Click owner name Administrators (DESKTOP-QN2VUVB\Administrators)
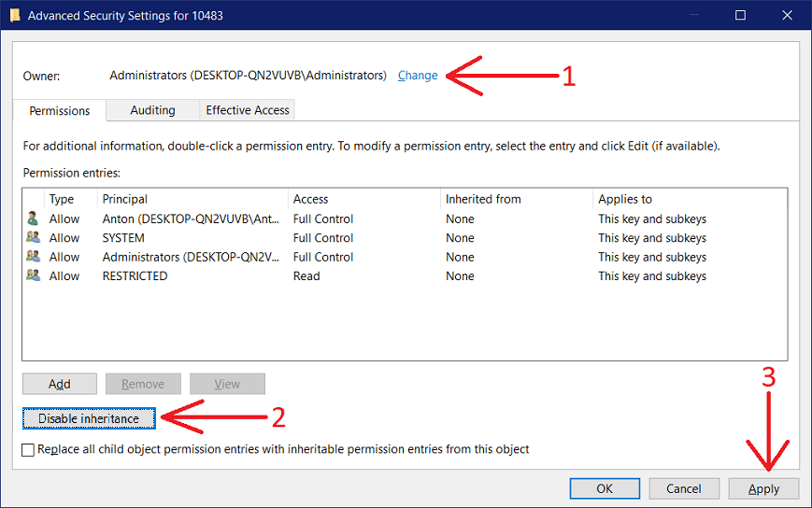The image size is (812, 508). pyautogui.click(x=248, y=76)
